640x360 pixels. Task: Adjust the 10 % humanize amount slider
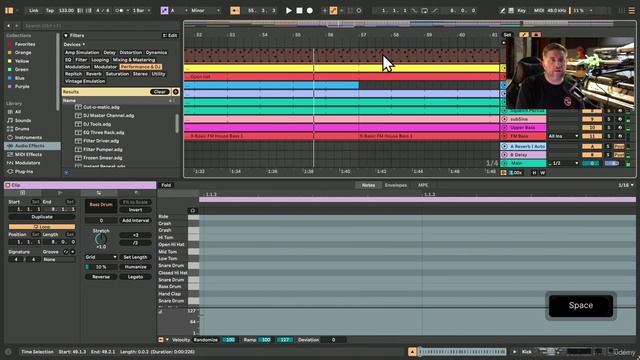[x=101, y=267]
